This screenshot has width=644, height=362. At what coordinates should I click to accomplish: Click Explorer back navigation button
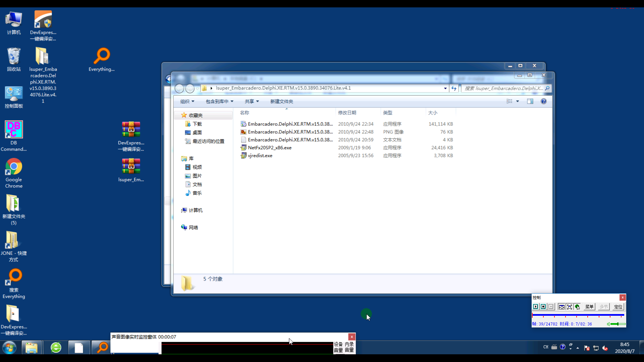[x=179, y=88]
